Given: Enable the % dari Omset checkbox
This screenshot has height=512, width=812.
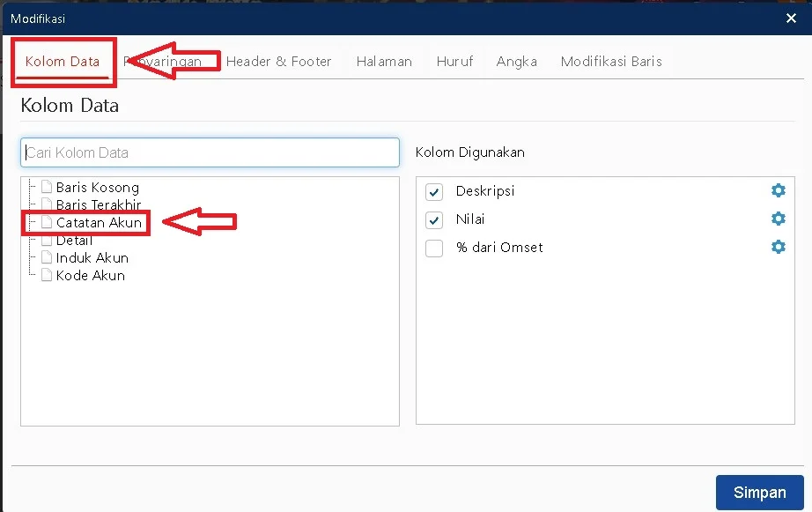Looking at the screenshot, I should click(x=433, y=249).
